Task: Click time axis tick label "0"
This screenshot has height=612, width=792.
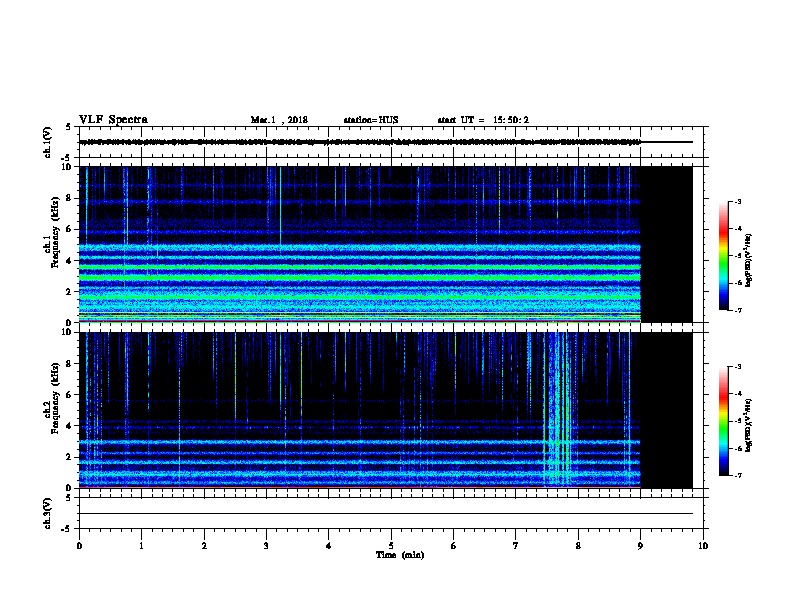Action: point(79,546)
